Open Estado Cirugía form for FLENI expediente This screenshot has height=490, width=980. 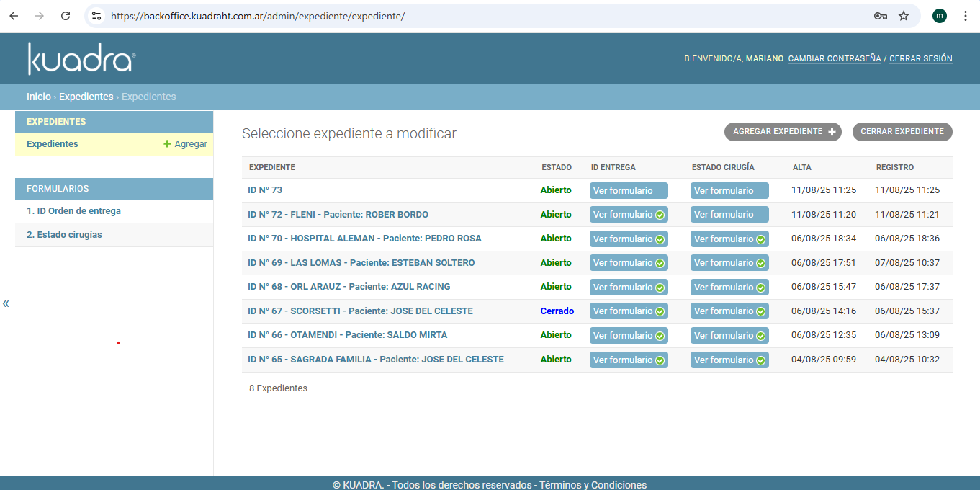tap(729, 215)
